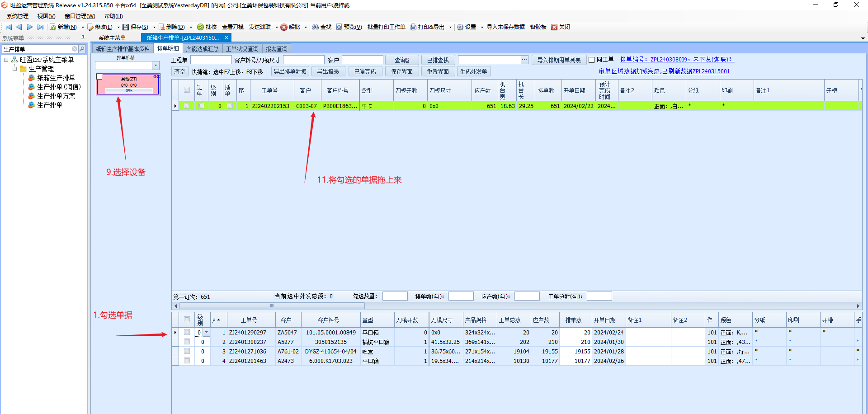This screenshot has width=868, height=414.
Task: Toggle 插单 checkbox for ZJ2402202153
Action: coord(230,106)
